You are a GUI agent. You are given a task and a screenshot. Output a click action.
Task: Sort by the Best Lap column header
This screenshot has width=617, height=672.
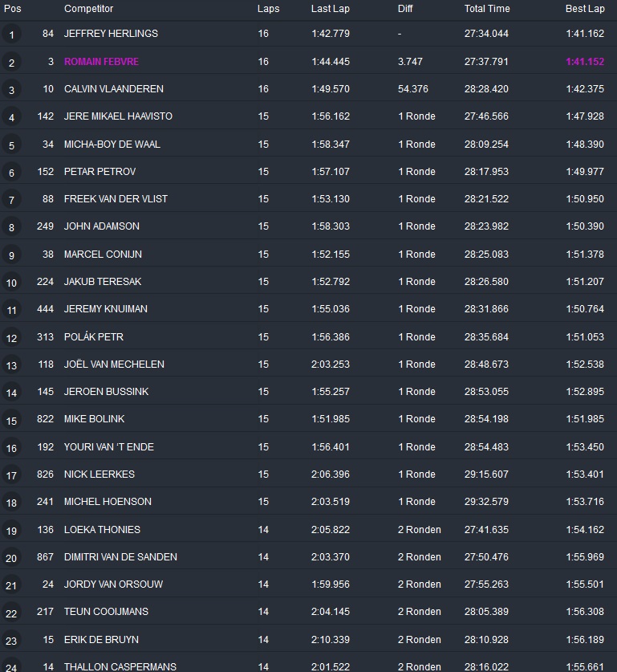pos(584,9)
